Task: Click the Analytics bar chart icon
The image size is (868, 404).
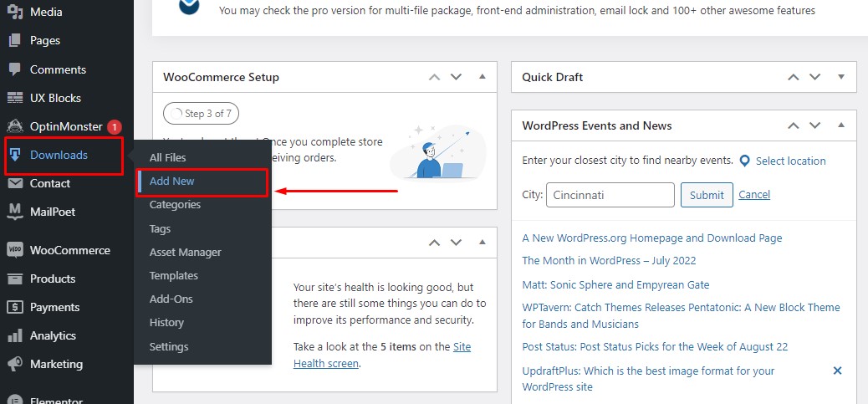Action: coord(15,335)
